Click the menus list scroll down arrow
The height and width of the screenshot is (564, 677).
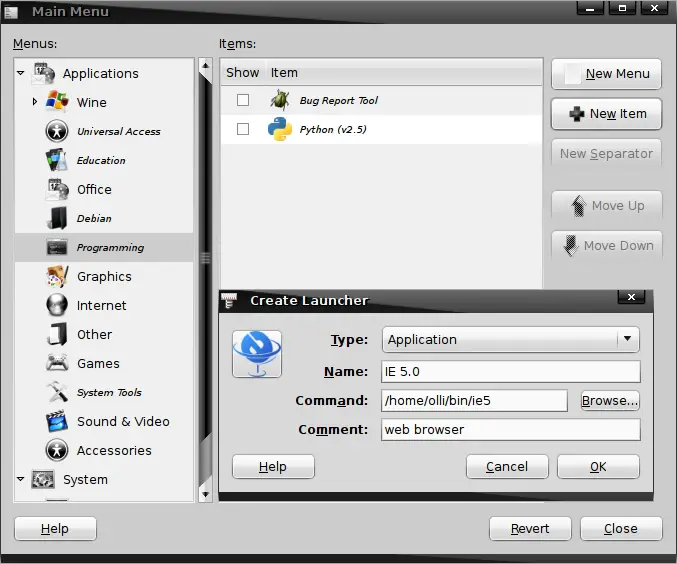click(206, 494)
